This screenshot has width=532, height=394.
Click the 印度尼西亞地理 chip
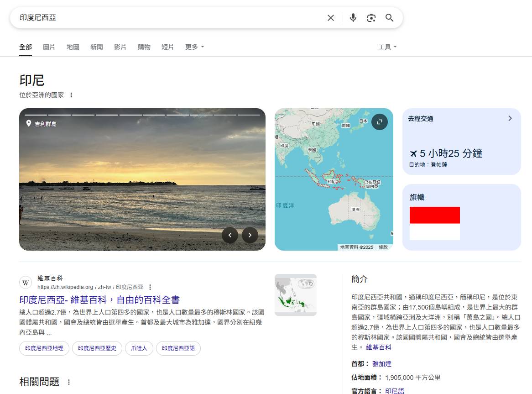coord(44,348)
